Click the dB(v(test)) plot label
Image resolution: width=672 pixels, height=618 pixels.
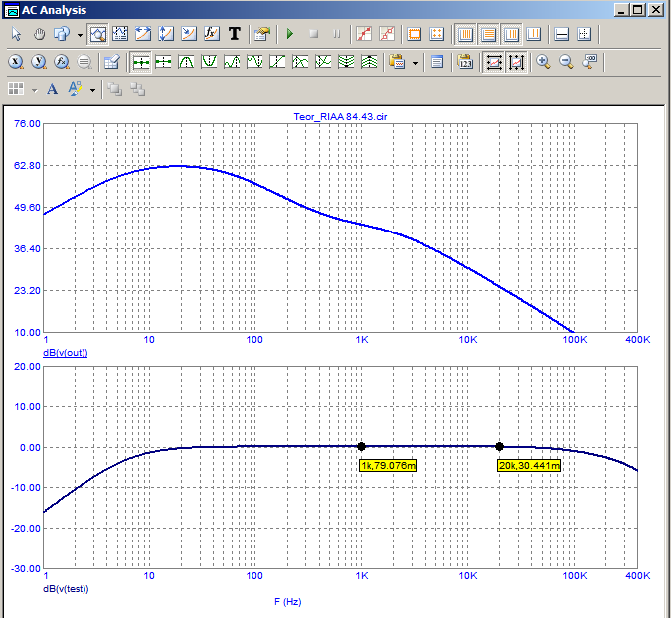point(66,589)
